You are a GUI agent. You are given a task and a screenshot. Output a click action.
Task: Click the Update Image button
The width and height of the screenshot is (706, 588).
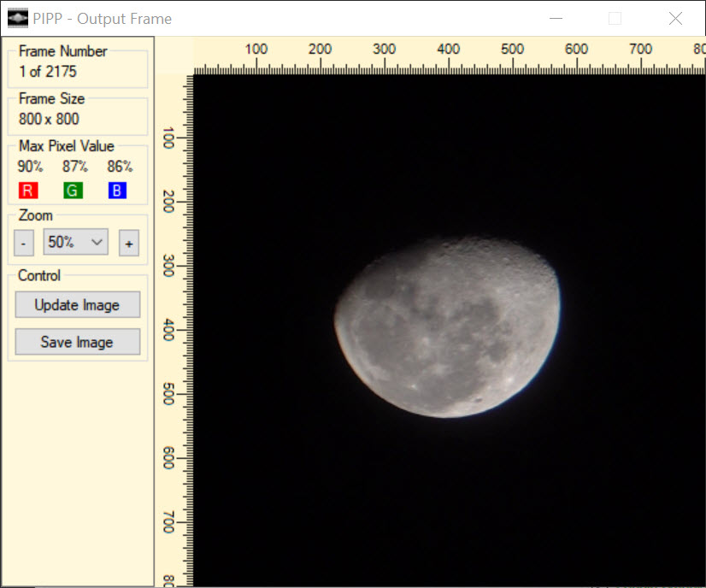click(77, 305)
